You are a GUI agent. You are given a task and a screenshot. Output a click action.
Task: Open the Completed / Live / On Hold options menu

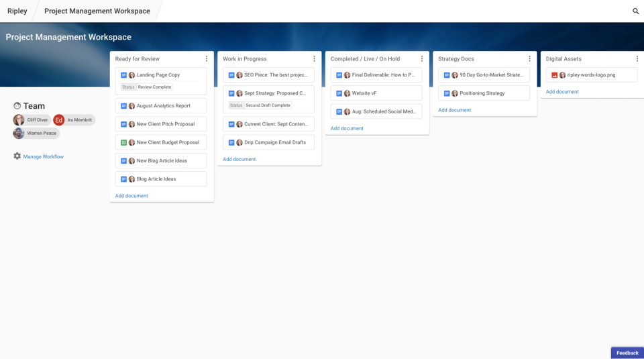coord(422,59)
